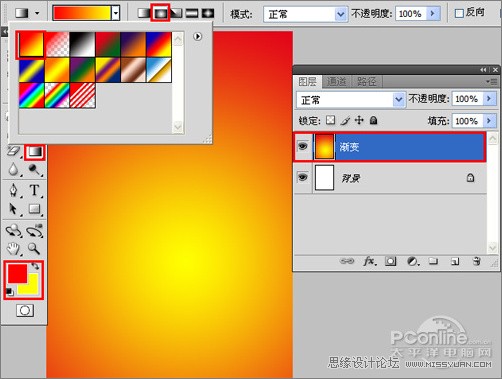
Task: Swap foreground and background colors
Action: coord(35,266)
